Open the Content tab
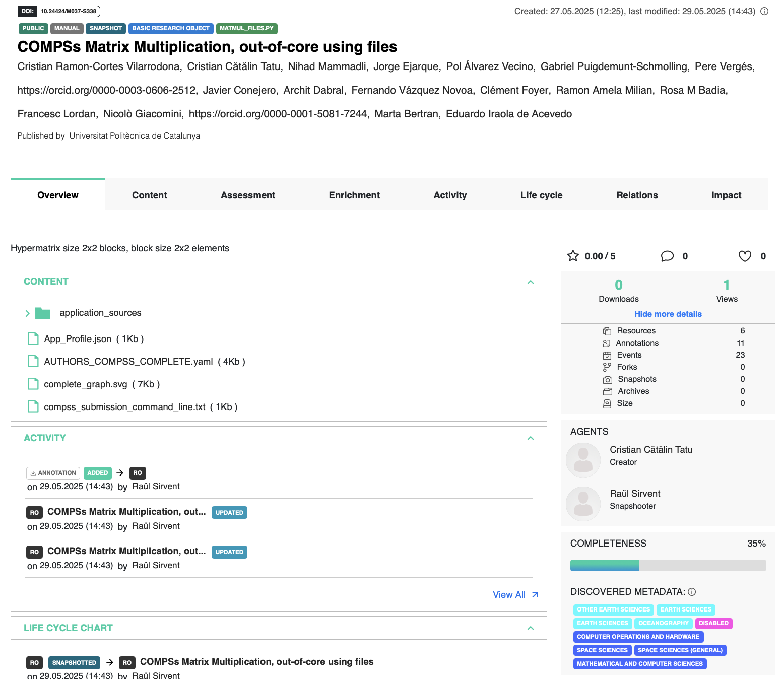Screen dimensions: 784x679 [149, 195]
